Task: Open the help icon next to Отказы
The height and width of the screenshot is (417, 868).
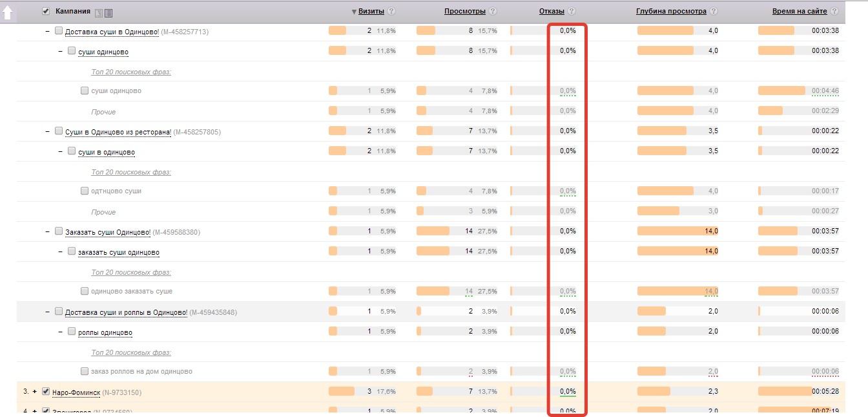Action: [x=571, y=12]
